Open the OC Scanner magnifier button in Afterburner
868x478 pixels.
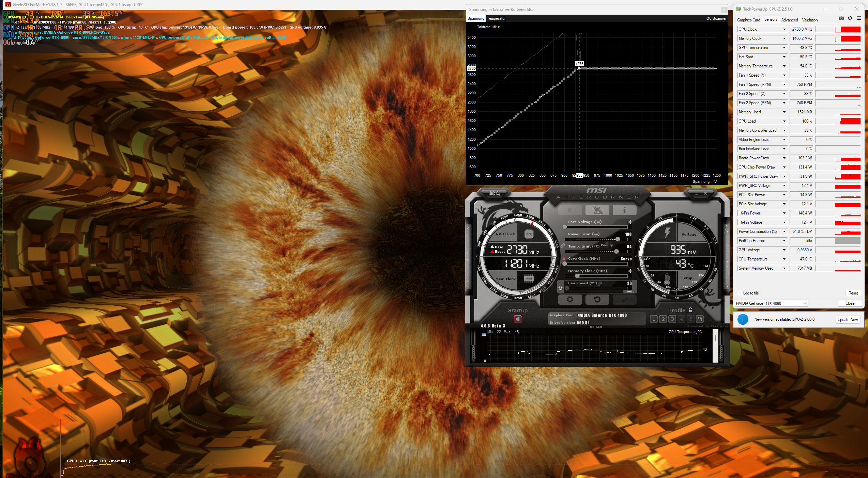tap(494, 193)
